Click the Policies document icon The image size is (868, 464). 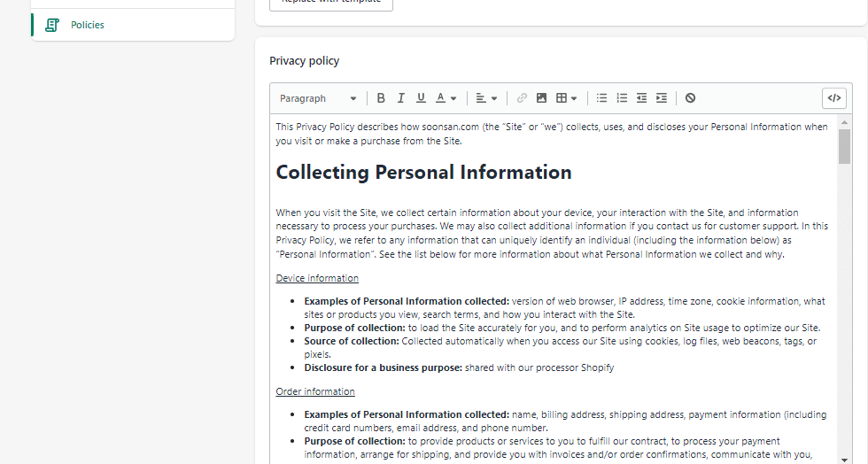52,25
